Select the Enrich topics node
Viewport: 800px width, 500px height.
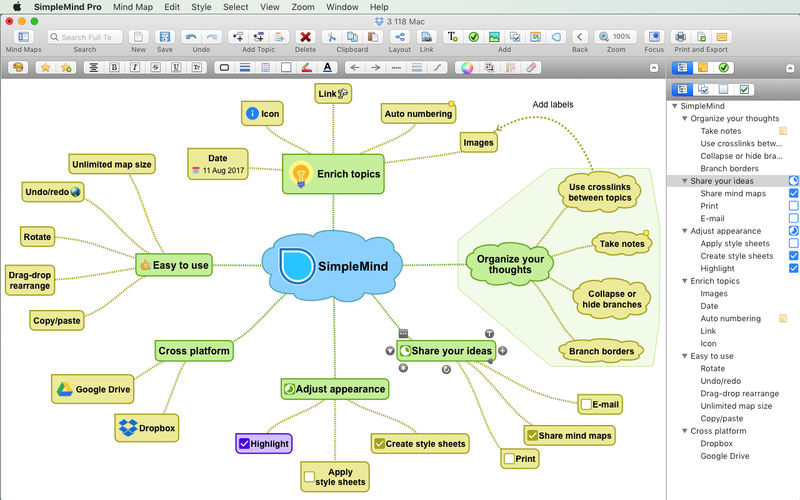(333, 174)
